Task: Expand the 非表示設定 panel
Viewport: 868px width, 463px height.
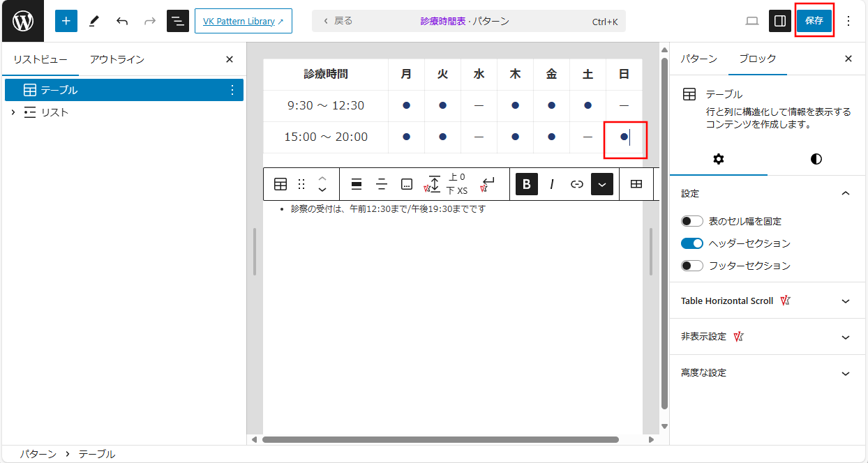Action: pos(846,337)
